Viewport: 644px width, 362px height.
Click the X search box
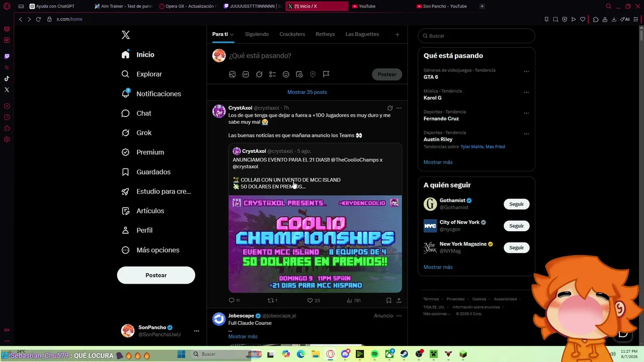476,36
